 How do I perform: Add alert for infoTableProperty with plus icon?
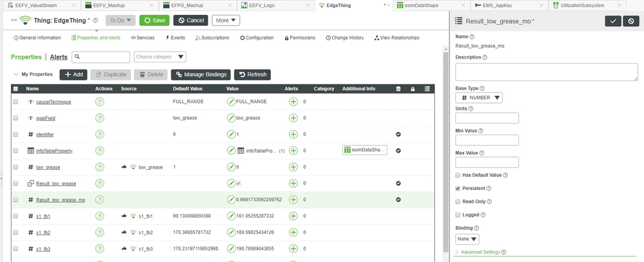tap(293, 151)
